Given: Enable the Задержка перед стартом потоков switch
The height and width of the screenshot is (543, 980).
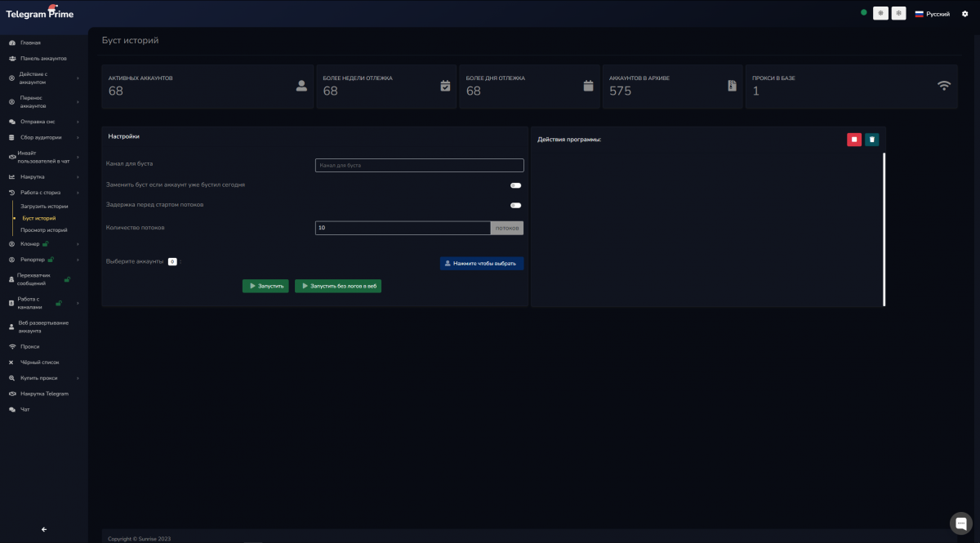Looking at the screenshot, I should pyautogui.click(x=515, y=205).
